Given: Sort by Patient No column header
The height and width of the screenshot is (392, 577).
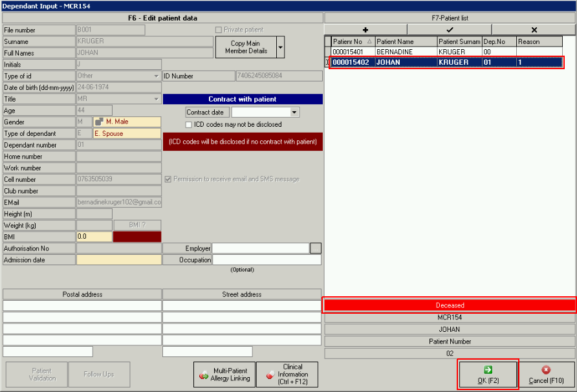Looking at the screenshot, I should coord(352,41).
